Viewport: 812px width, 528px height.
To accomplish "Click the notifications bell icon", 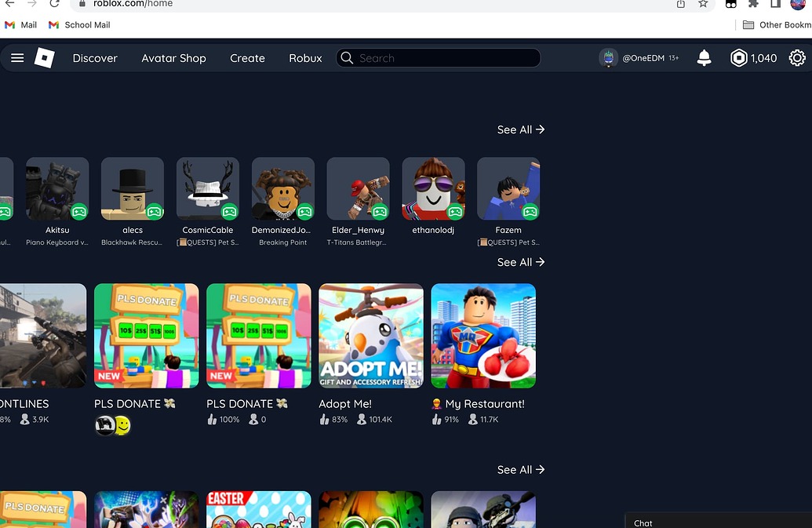I will (x=704, y=57).
